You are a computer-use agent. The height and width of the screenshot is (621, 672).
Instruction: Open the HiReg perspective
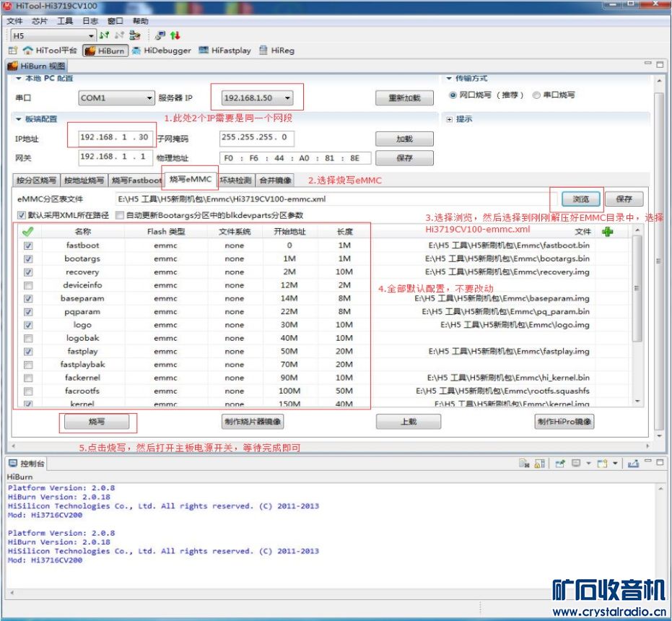[277, 51]
